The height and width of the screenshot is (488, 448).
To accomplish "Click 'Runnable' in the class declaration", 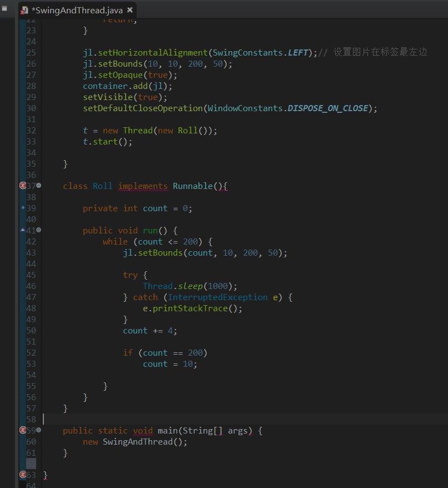I will coord(193,186).
